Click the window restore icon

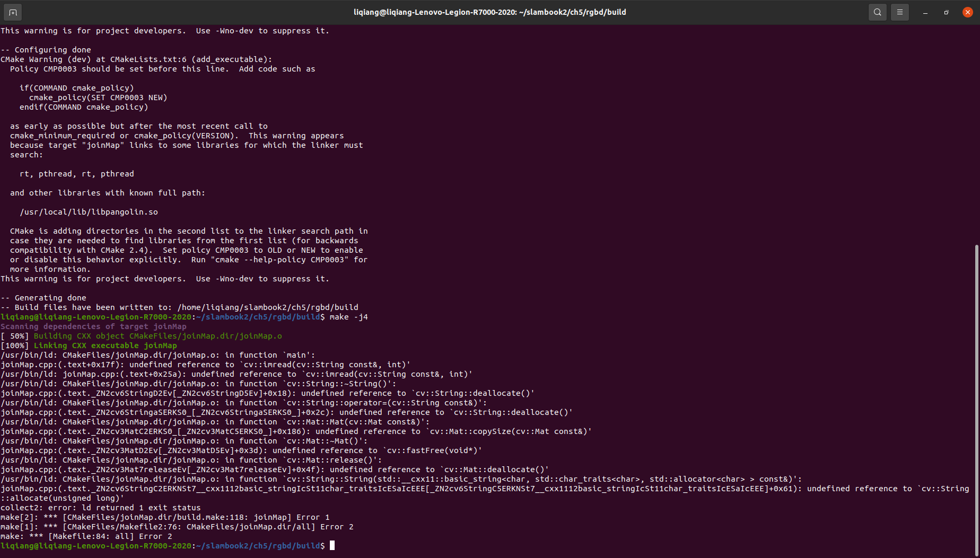point(946,12)
